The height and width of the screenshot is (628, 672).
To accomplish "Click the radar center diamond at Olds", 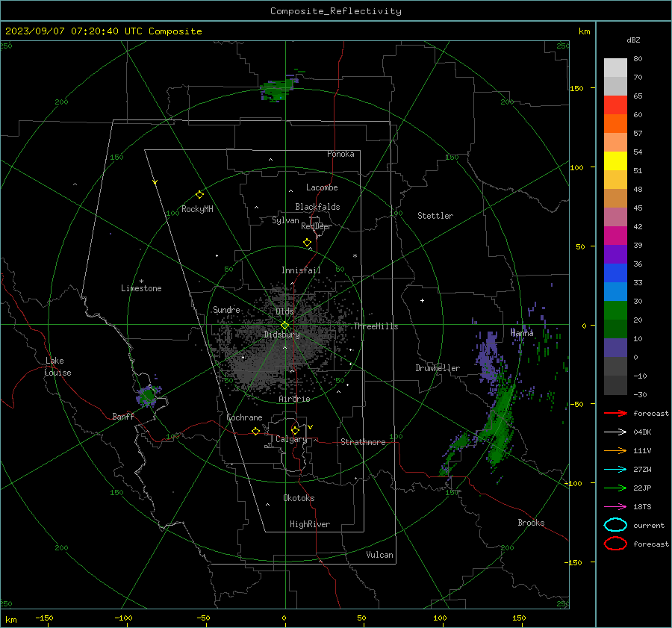I will tap(285, 326).
